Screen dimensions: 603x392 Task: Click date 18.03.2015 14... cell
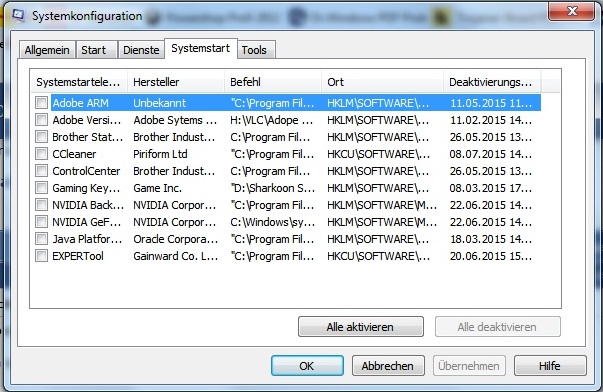pyautogui.click(x=491, y=239)
